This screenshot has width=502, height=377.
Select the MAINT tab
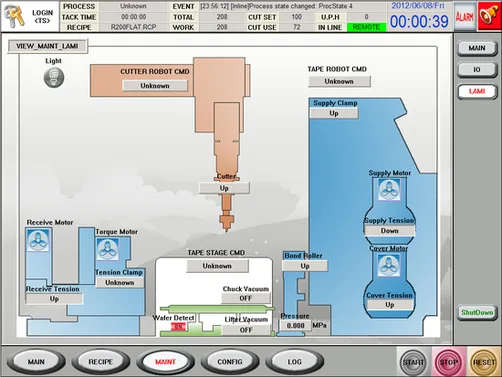165,362
